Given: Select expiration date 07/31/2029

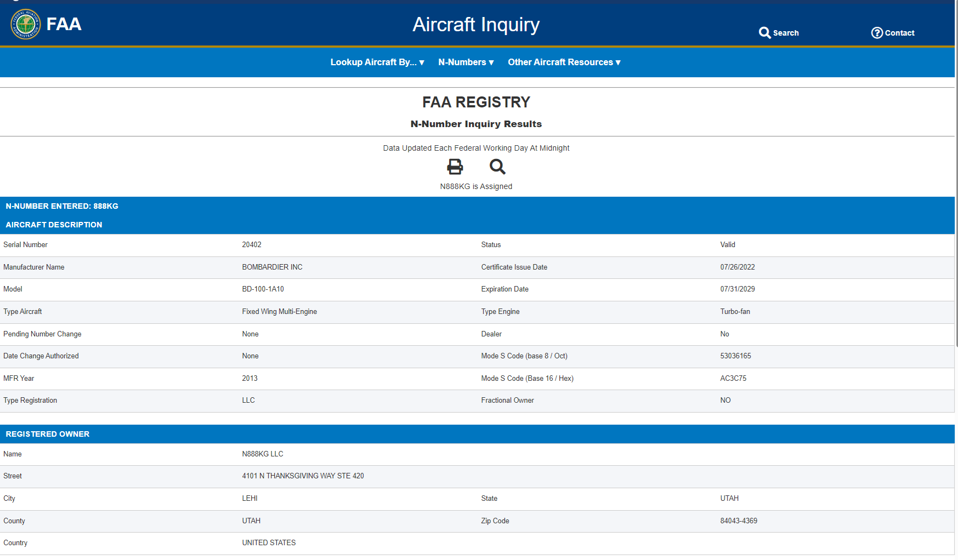Looking at the screenshot, I should click(x=738, y=289).
